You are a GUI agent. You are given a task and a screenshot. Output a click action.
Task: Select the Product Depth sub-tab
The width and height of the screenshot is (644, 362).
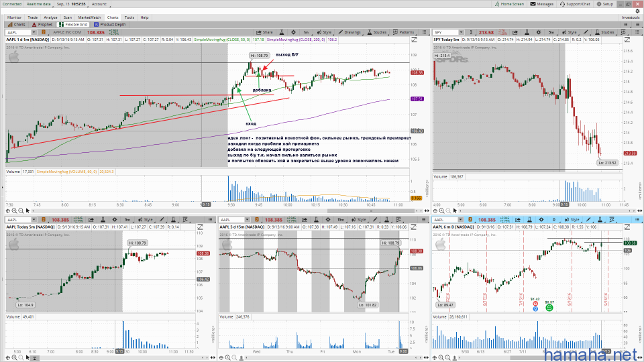click(x=109, y=24)
